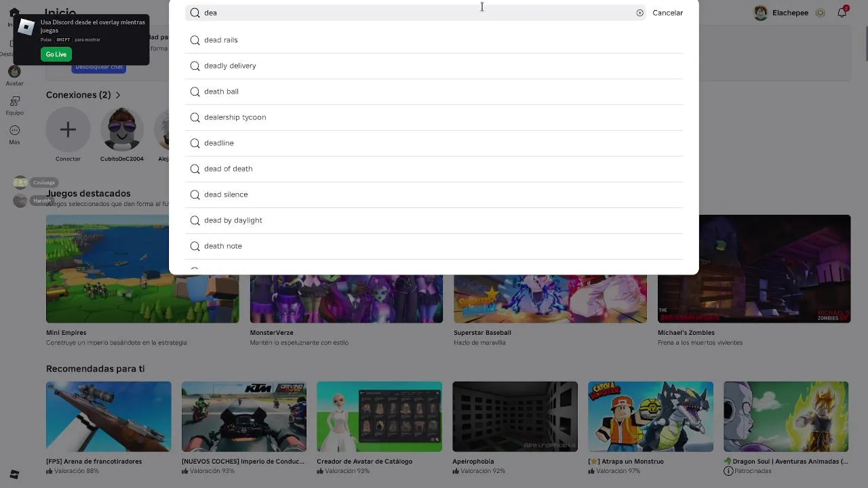Viewport: 868px width, 488px height.
Task: Open CubitoDeC2004 friend avatar
Action: click(x=122, y=129)
